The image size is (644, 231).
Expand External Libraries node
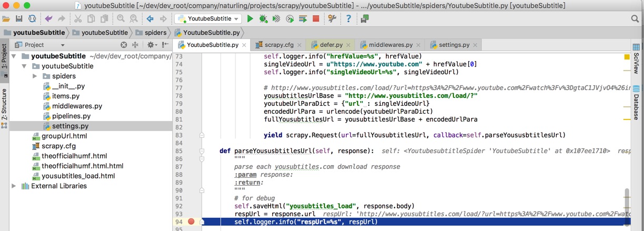[14, 186]
